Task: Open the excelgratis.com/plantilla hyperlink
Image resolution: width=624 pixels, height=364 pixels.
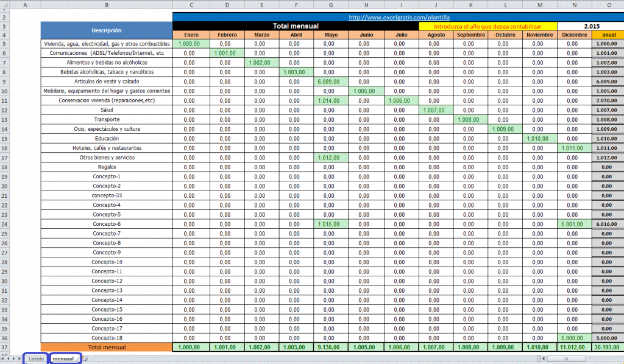Action: click(399, 18)
